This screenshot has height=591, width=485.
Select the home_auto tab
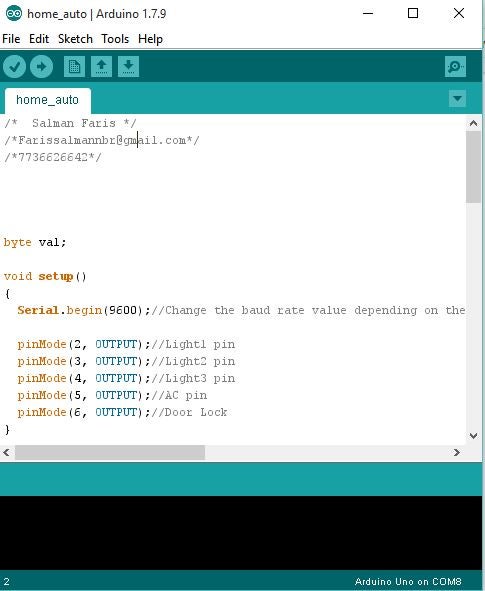pyautogui.click(x=47, y=100)
